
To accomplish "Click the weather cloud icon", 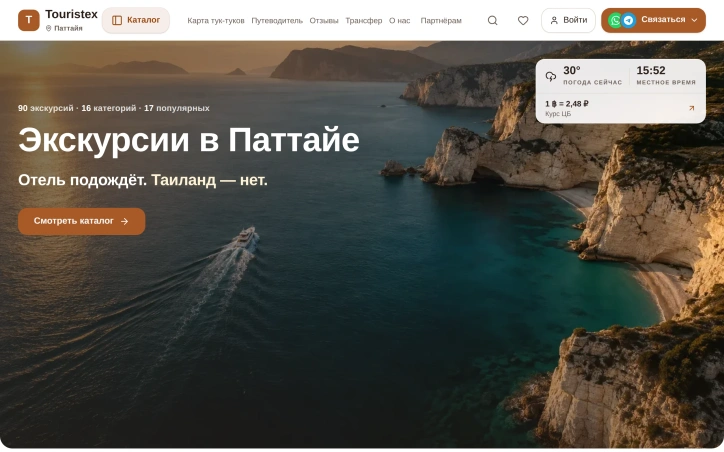I will tap(551, 76).
